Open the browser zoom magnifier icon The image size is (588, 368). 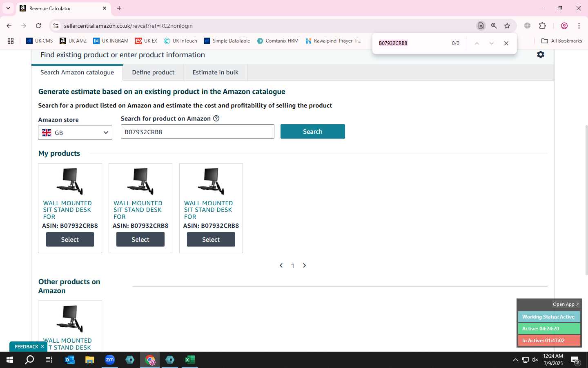(494, 26)
